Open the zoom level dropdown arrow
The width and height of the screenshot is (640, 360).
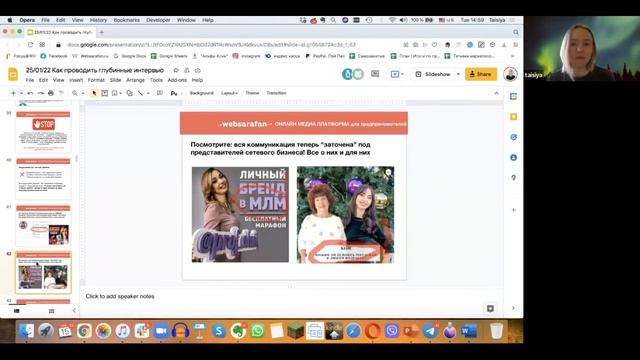pyautogui.click(x=82, y=93)
